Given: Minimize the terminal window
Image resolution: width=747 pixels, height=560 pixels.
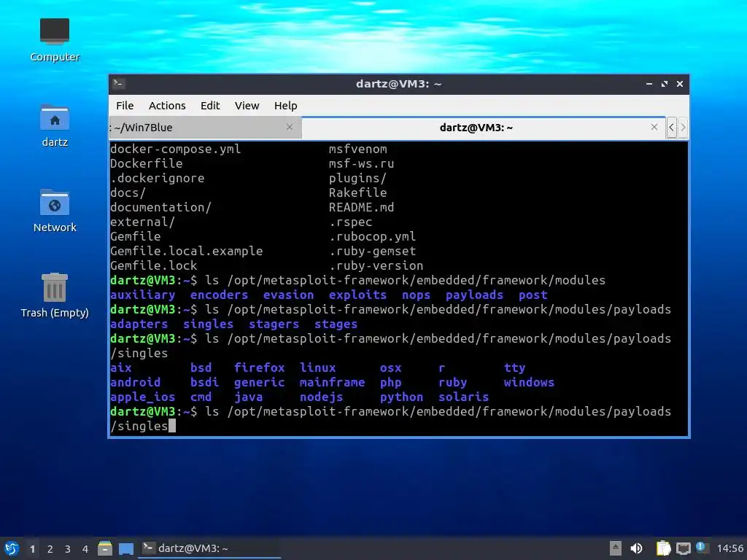Looking at the screenshot, I should tap(649, 84).
